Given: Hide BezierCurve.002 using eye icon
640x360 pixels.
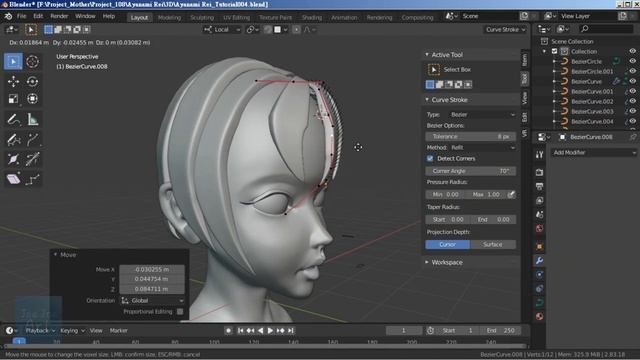Looking at the screenshot, I should tap(632, 101).
